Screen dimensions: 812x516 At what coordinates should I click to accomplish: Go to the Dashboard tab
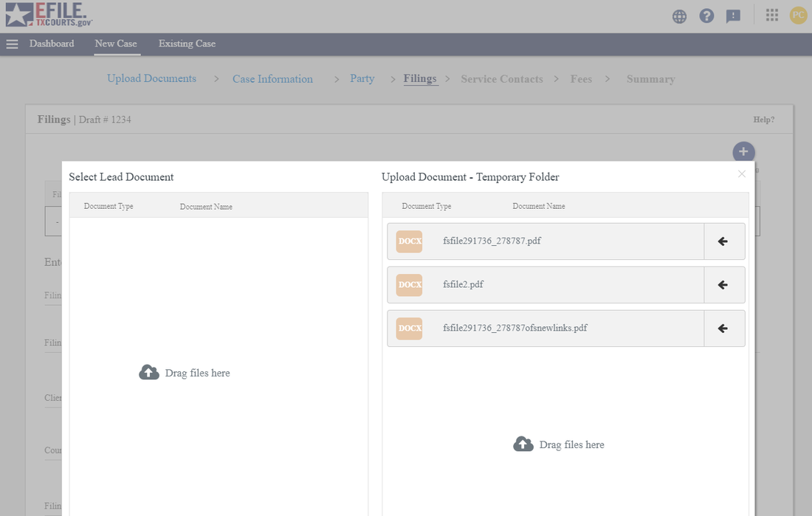pyautogui.click(x=52, y=44)
